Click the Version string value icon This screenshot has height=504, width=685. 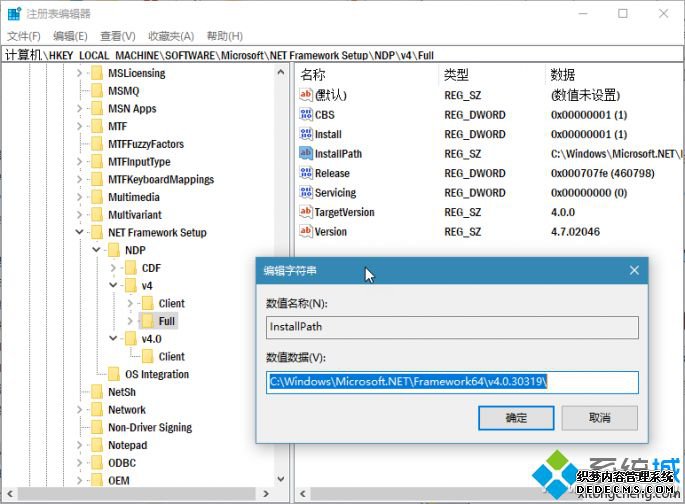[306, 231]
